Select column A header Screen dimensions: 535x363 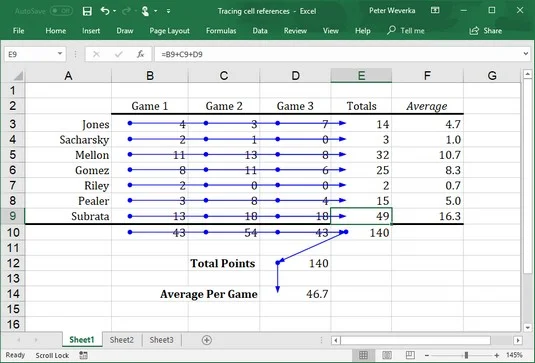pyautogui.click(x=68, y=75)
